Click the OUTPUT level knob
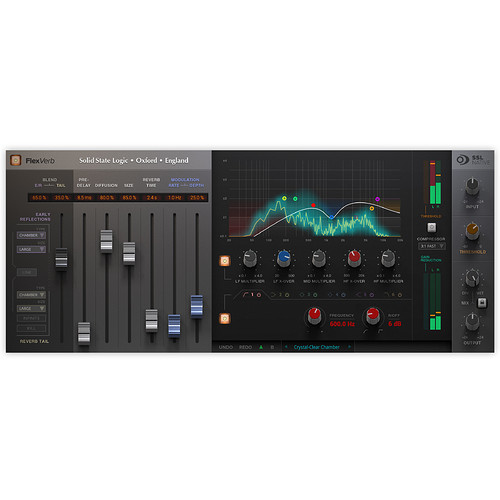 [x=472, y=322]
